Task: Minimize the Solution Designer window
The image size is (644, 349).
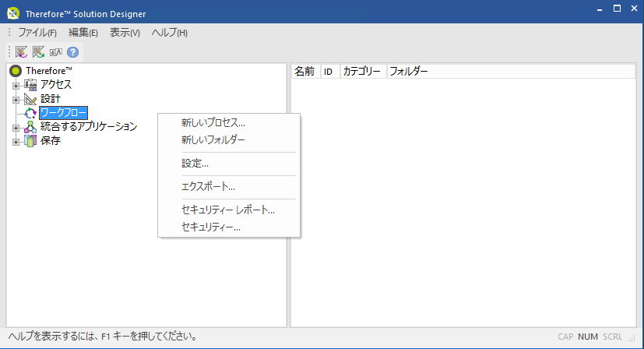Action: [600, 9]
